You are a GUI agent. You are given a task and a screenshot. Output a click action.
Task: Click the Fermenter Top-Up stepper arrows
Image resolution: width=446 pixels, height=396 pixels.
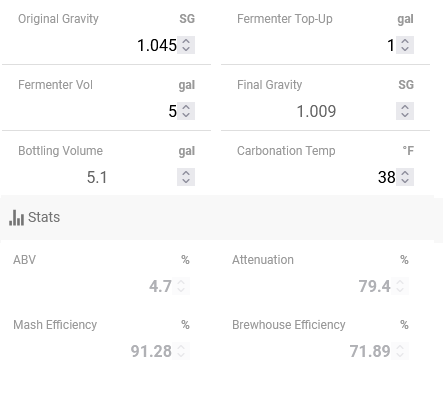(x=405, y=45)
